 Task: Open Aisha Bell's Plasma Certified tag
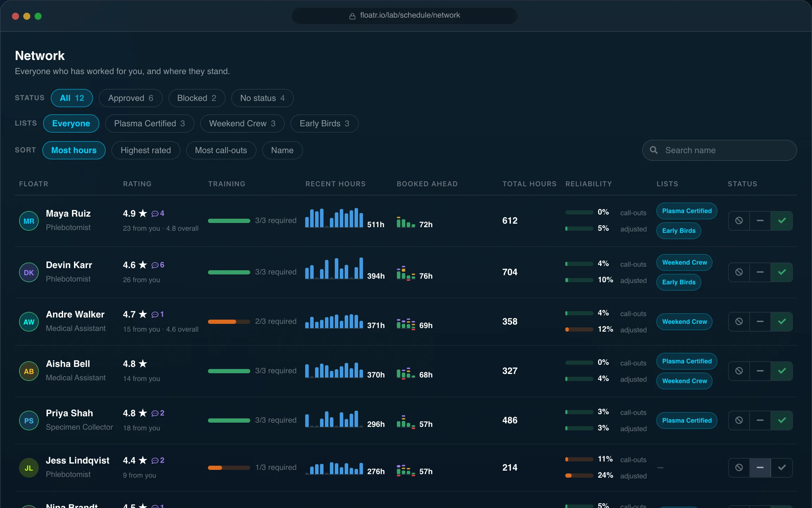point(687,361)
